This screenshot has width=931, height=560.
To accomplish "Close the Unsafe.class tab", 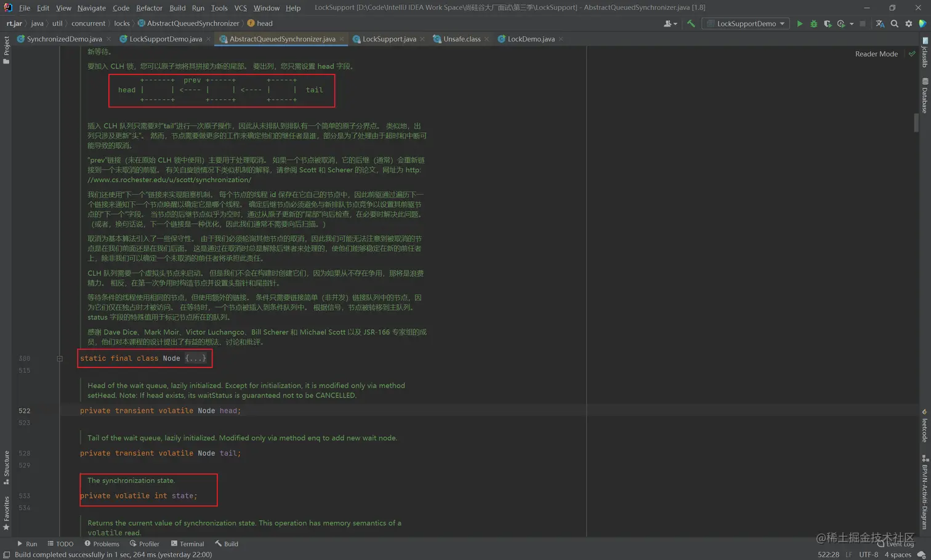I will tap(486, 39).
